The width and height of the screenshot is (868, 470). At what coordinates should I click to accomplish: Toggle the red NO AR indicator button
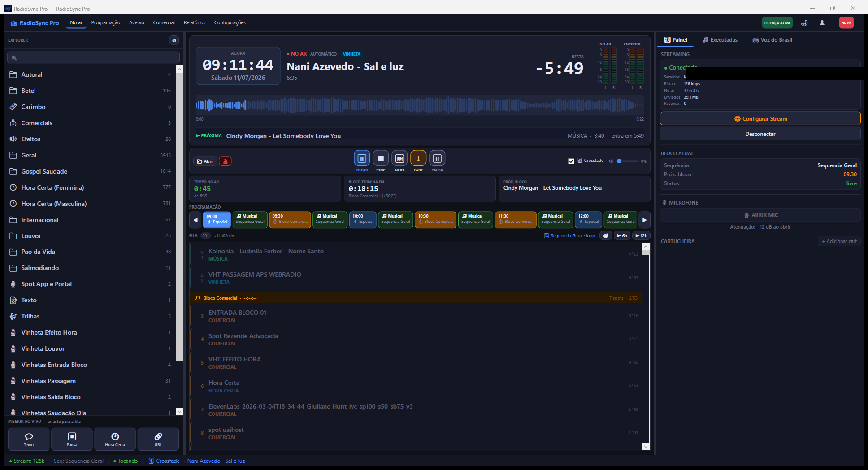(846, 23)
